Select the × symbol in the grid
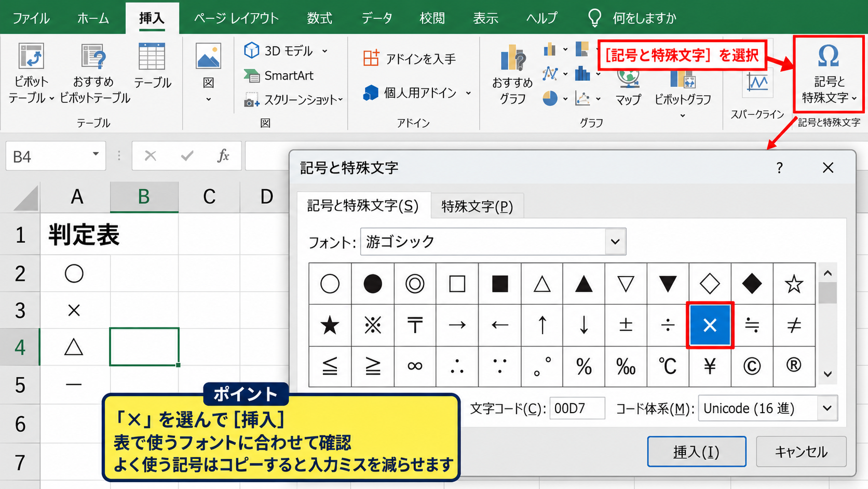Viewport: 868px width, 489px height. click(x=710, y=325)
